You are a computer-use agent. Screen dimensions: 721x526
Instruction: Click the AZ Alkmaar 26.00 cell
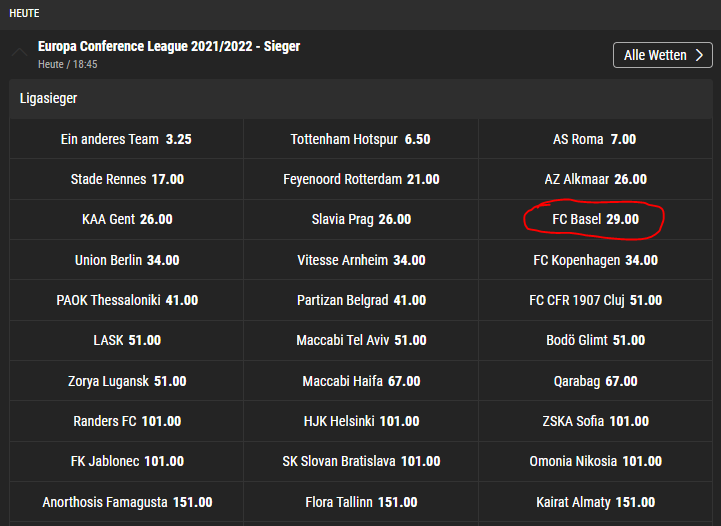(x=595, y=179)
